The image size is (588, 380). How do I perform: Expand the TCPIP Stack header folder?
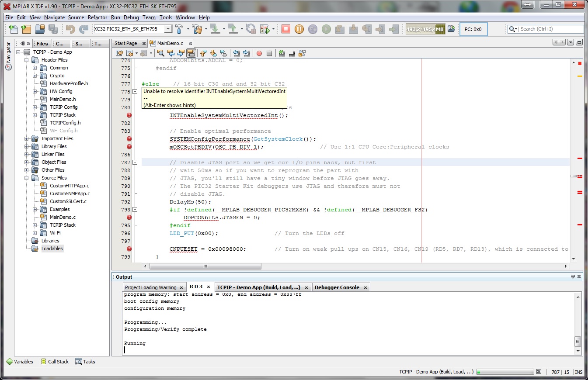[x=35, y=115]
